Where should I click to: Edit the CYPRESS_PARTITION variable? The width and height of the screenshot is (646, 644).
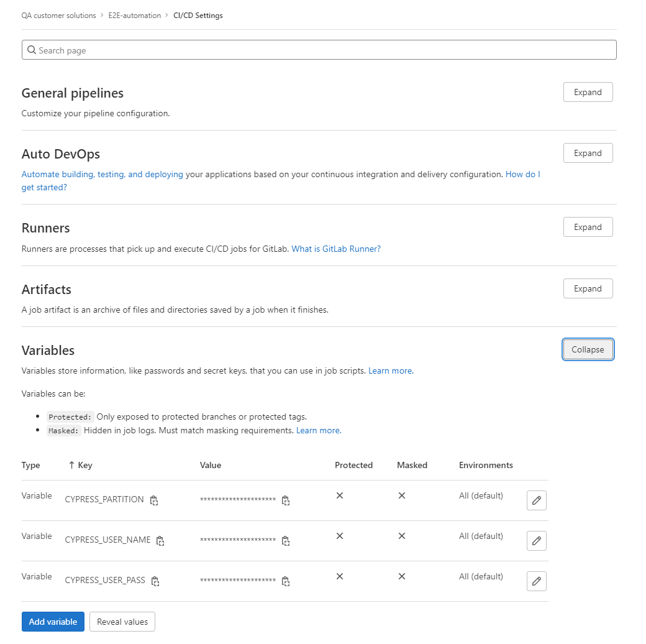pos(536,500)
